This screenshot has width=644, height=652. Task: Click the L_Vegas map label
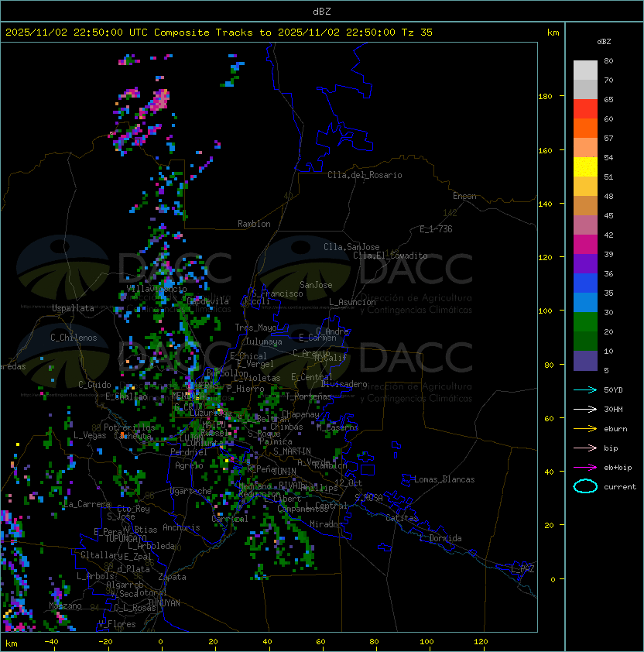click(x=90, y=435)
